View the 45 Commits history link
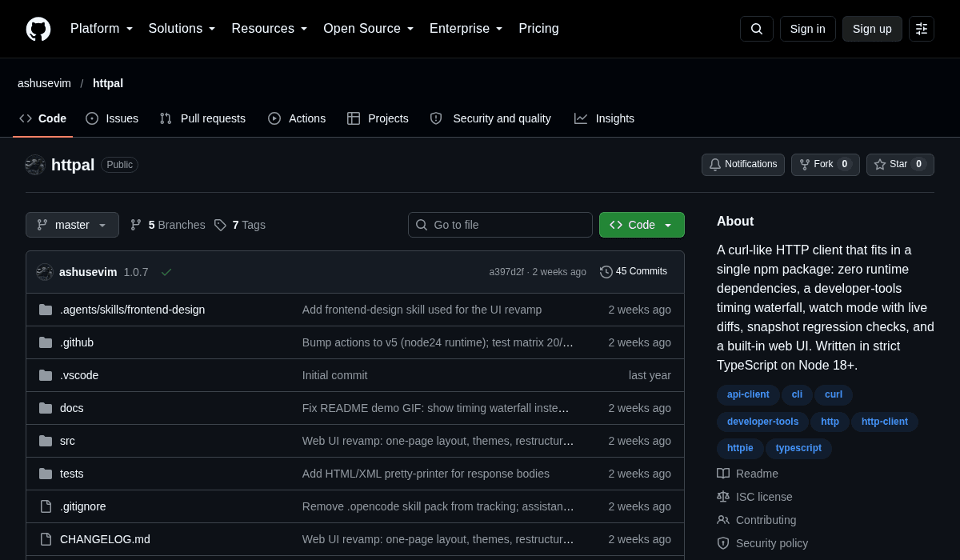Viewport: 960px width, 560px height. [634, 272]
